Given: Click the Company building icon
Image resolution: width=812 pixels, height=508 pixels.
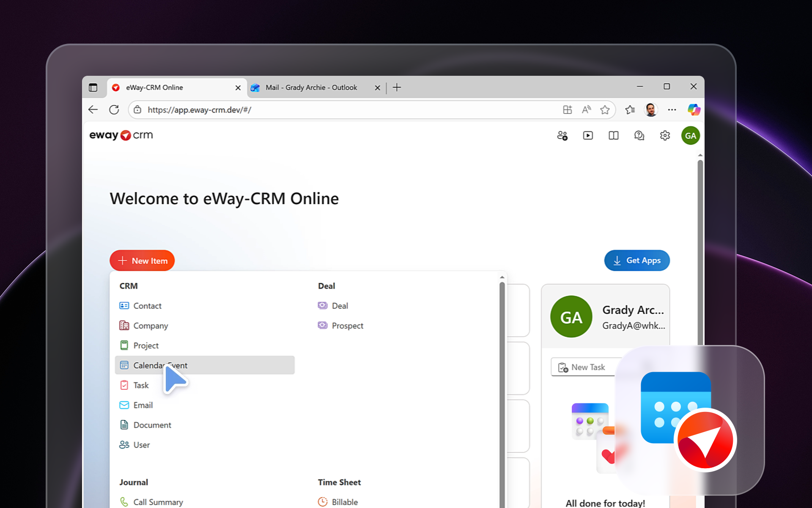Looking at the screenshot, I should coord(124,325).
